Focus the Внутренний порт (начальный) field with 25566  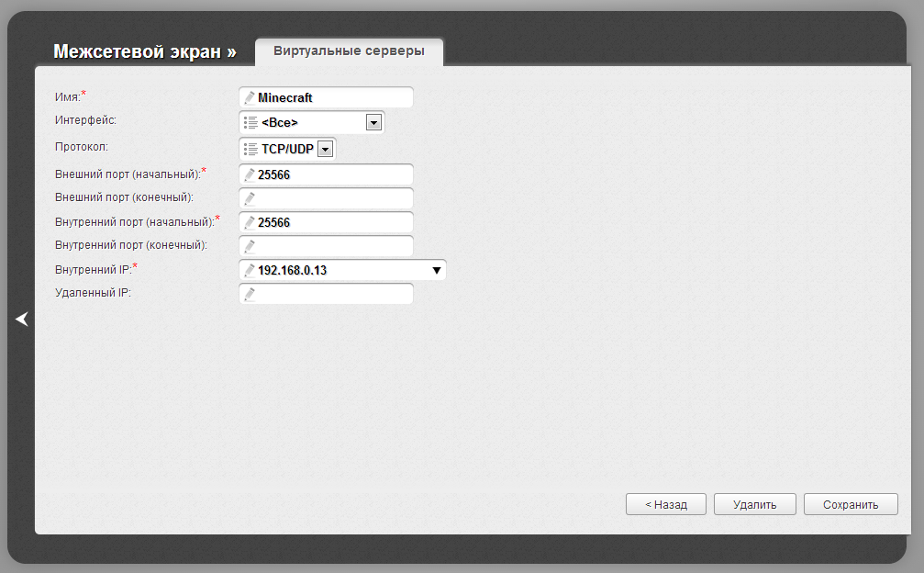pos(332,222)
